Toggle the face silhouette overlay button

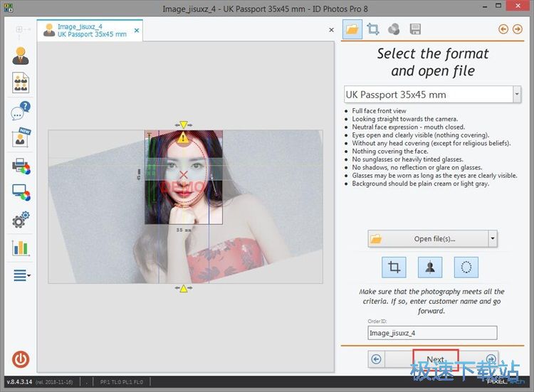(x=429, y=267)
